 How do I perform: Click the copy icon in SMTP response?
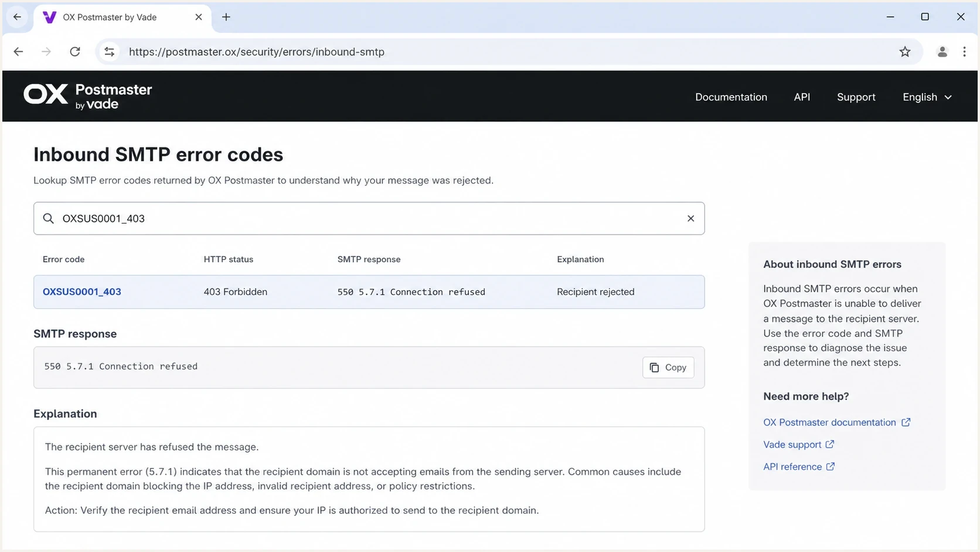tap(655, 367)
